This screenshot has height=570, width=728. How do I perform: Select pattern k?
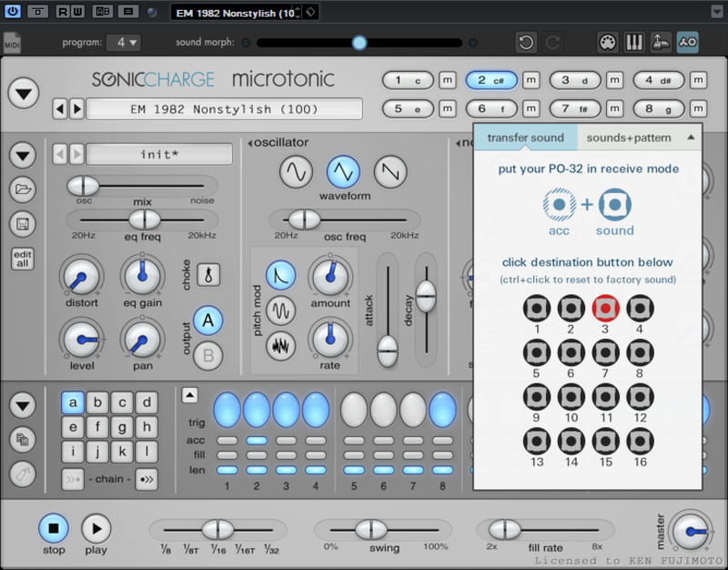tap(122, 452)
